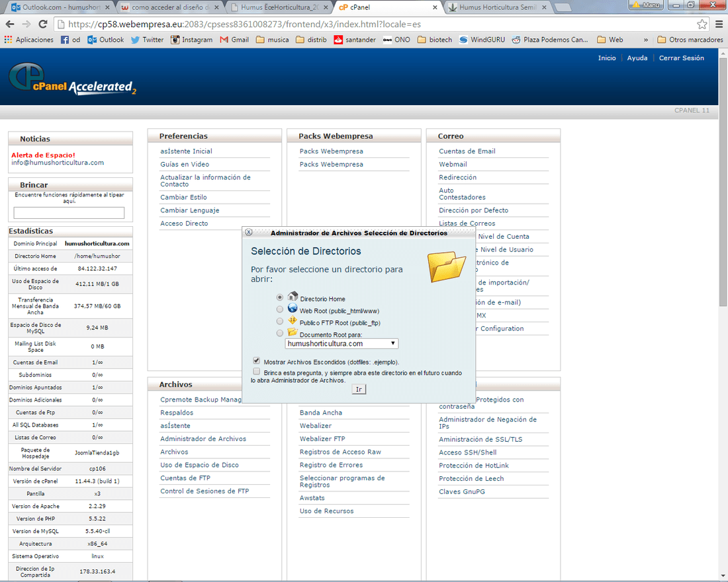Open the Gmail bookmark
Image resolution: width=728 pixels, height=582 pixels.
234,40
